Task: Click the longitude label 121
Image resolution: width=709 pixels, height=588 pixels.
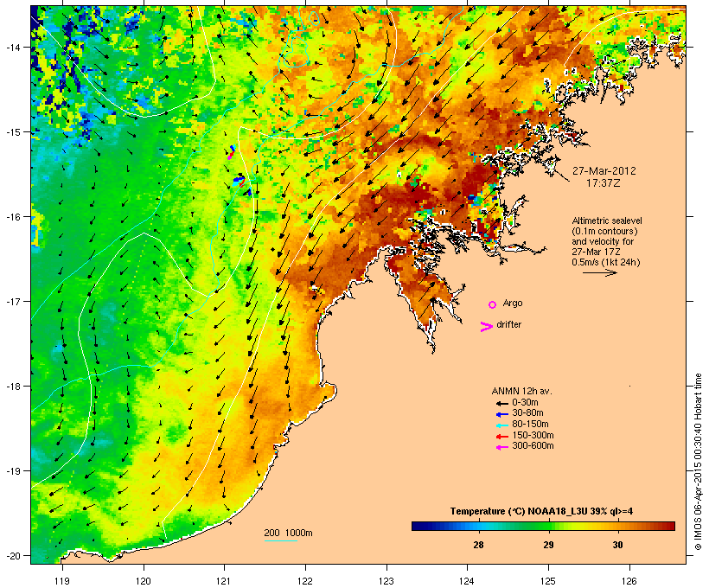Action: click(x=224, y=581)
